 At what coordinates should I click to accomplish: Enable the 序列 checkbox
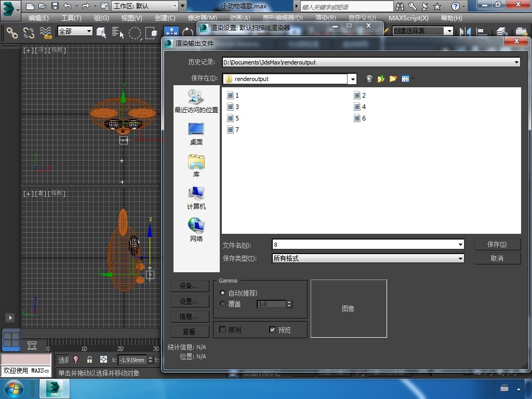[222, 329]
